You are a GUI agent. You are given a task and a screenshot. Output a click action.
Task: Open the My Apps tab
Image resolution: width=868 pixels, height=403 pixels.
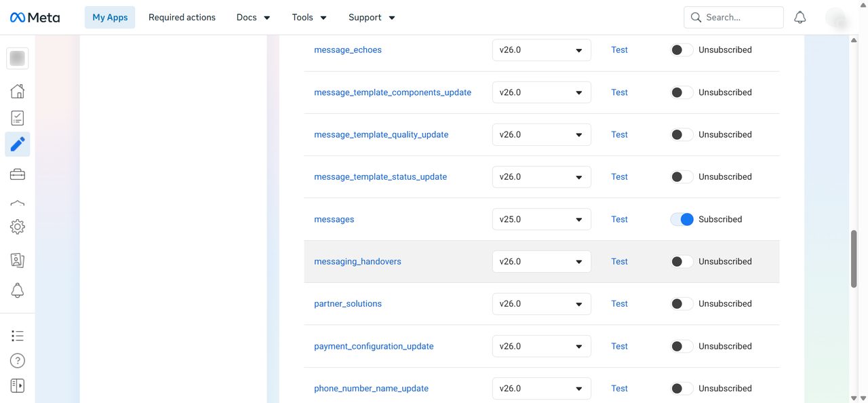pyautogui.click(x=110, y=18)
